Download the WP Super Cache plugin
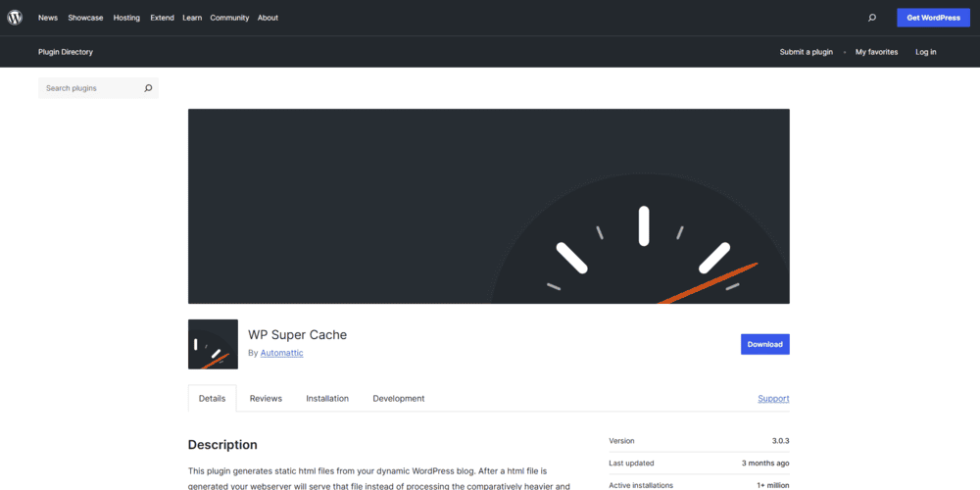This screenshot has height=490, width=980. 764,344
